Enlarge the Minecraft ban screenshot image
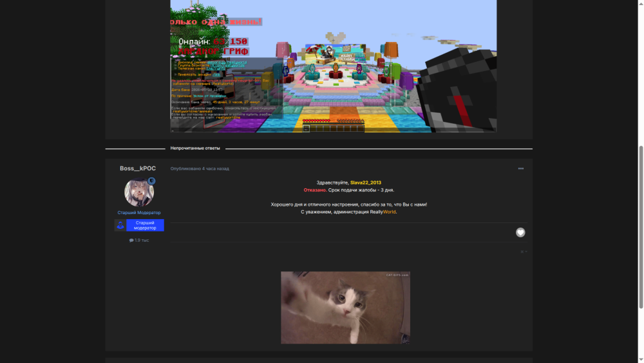 coord(334,66)
